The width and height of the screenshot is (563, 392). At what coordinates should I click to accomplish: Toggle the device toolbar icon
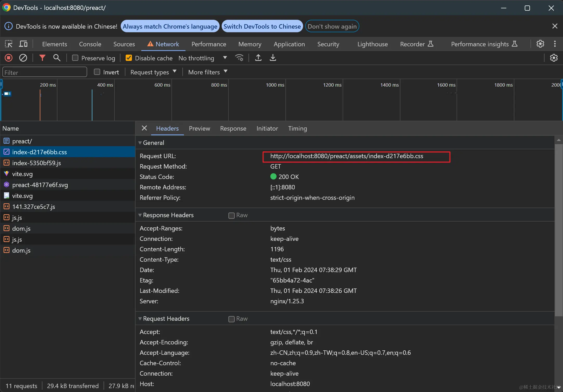tap(23, 44)
